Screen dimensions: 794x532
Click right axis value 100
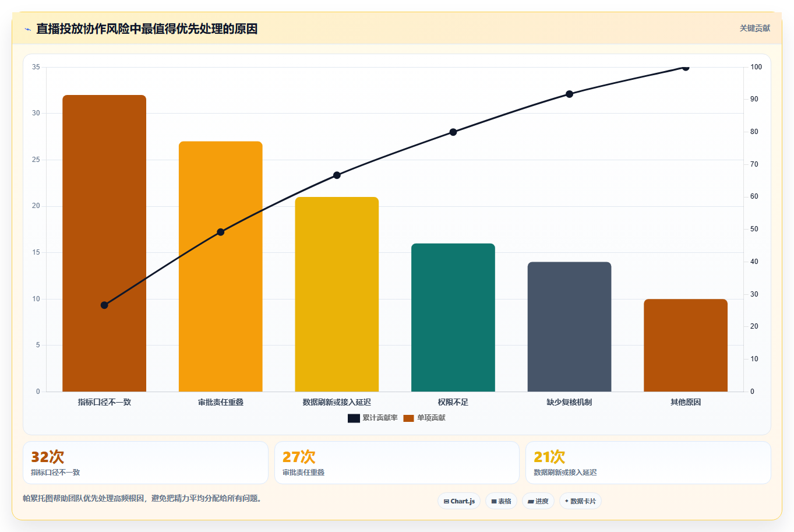click(756, 67)
